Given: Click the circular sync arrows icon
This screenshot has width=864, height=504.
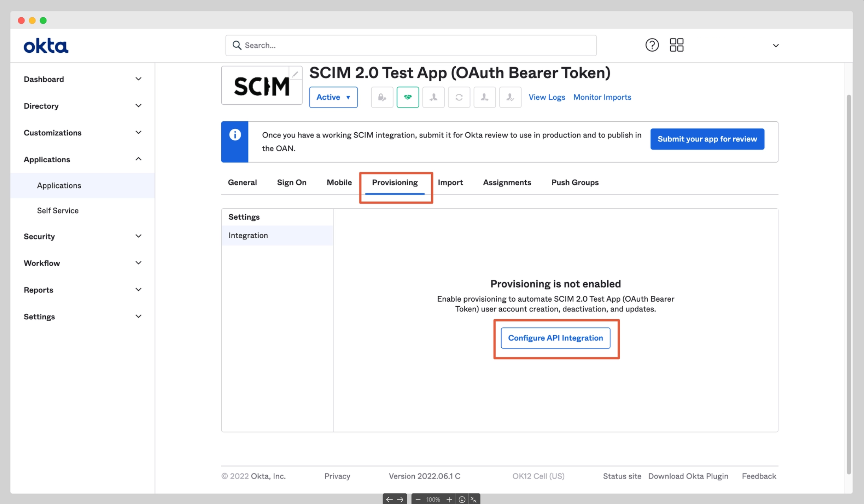Looking at the screenshot, I should (459, 97).
